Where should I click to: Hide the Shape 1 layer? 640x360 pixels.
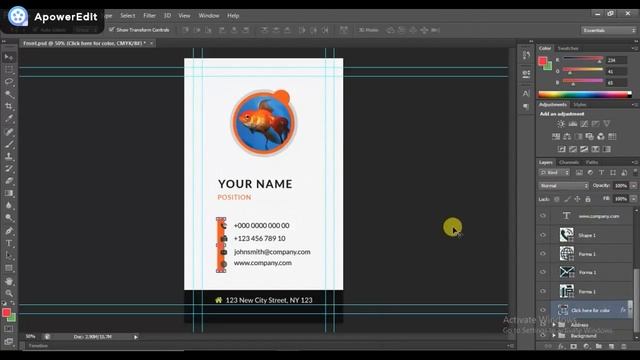[x=543, y=235]
